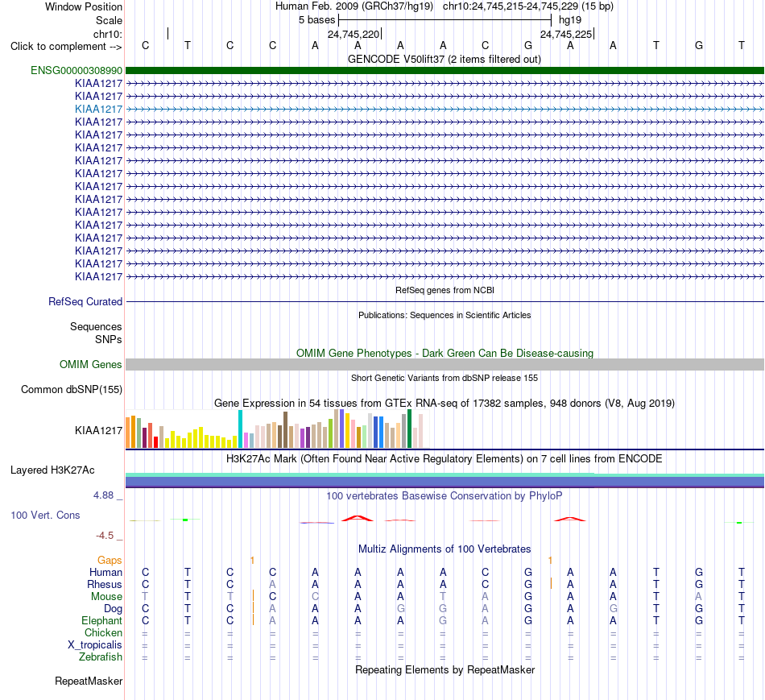Click the chr10: ruler label
Viewport: 765px width, 700px height.
(108, 34)
